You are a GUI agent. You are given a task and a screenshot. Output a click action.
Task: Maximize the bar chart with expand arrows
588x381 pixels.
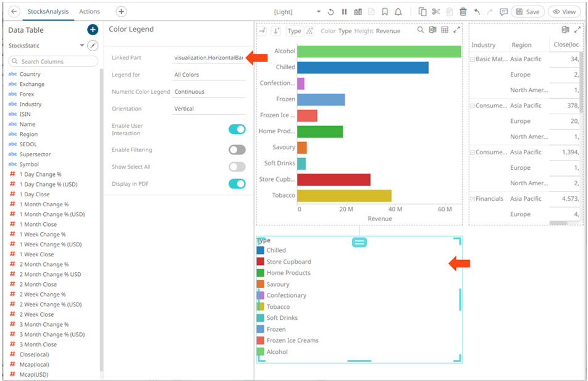click(x=457, y=30)
